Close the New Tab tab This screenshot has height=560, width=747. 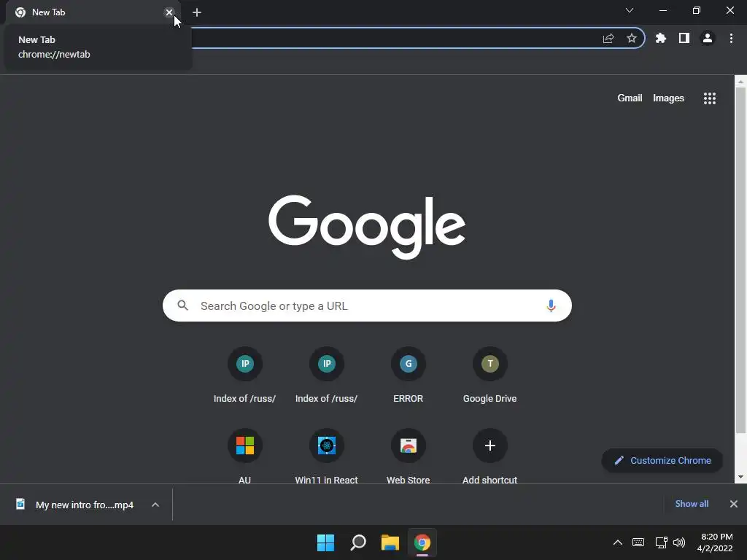click(x=169, y=12)
